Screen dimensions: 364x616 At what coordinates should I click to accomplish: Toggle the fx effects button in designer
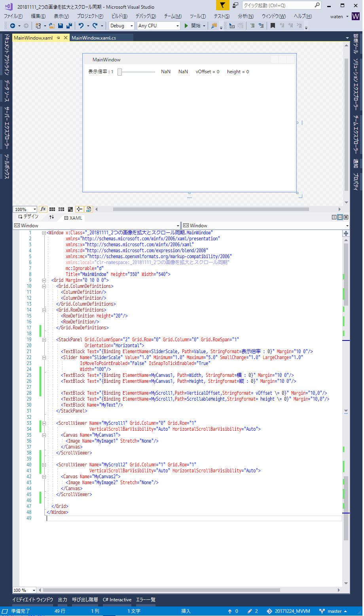43,209
